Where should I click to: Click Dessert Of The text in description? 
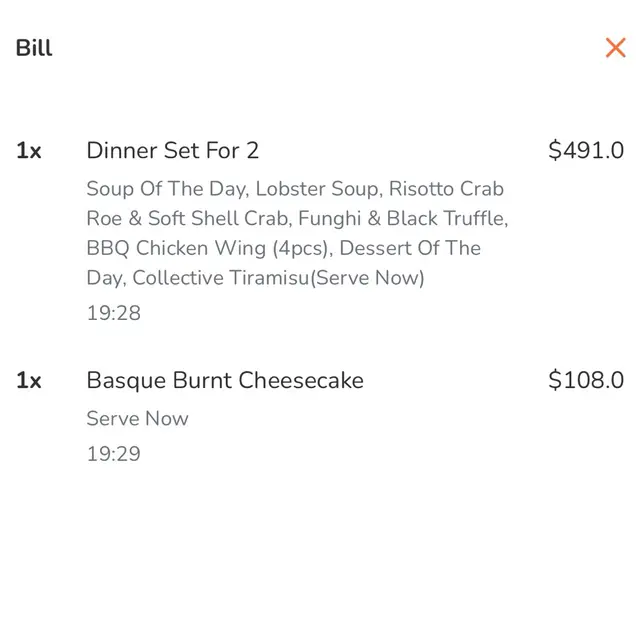pos(410,248)
